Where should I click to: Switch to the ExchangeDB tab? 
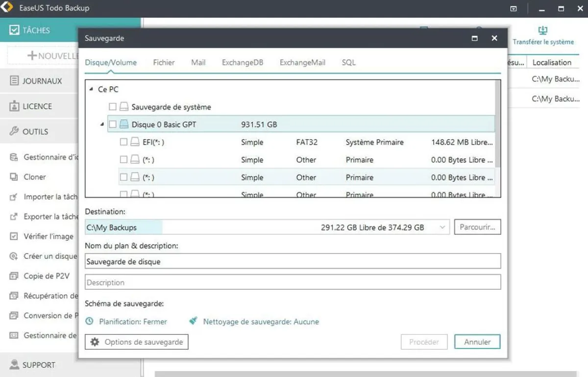242,63
